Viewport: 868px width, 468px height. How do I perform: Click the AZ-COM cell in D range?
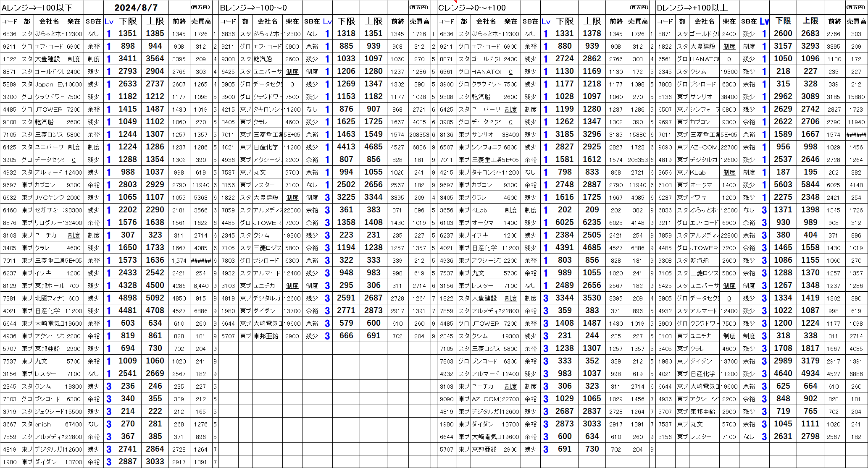click(x=704, y=147)
